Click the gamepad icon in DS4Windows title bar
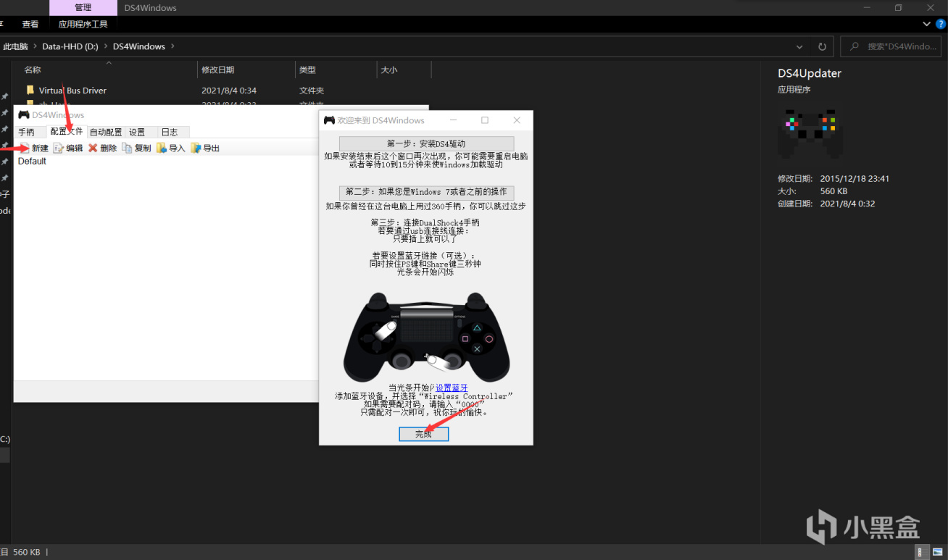 click(24, 114)
